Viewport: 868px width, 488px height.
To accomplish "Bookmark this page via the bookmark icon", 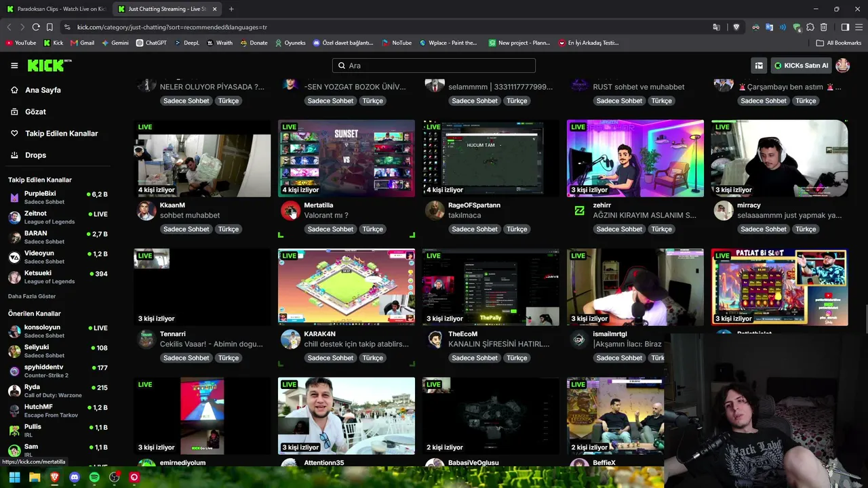I will (x=50, y=27).
